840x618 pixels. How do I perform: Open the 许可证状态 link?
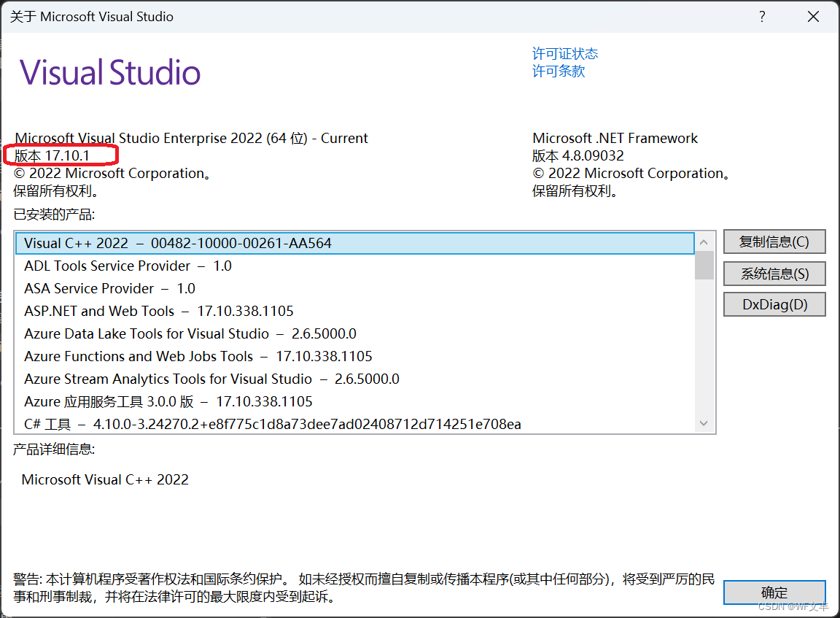point(564,53)
